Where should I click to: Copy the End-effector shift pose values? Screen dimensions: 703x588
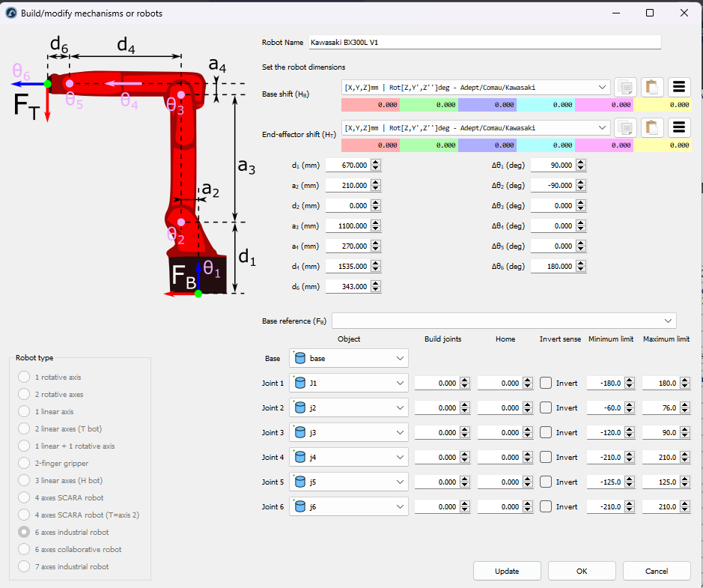pyautogui.click(x=625, y=127)
